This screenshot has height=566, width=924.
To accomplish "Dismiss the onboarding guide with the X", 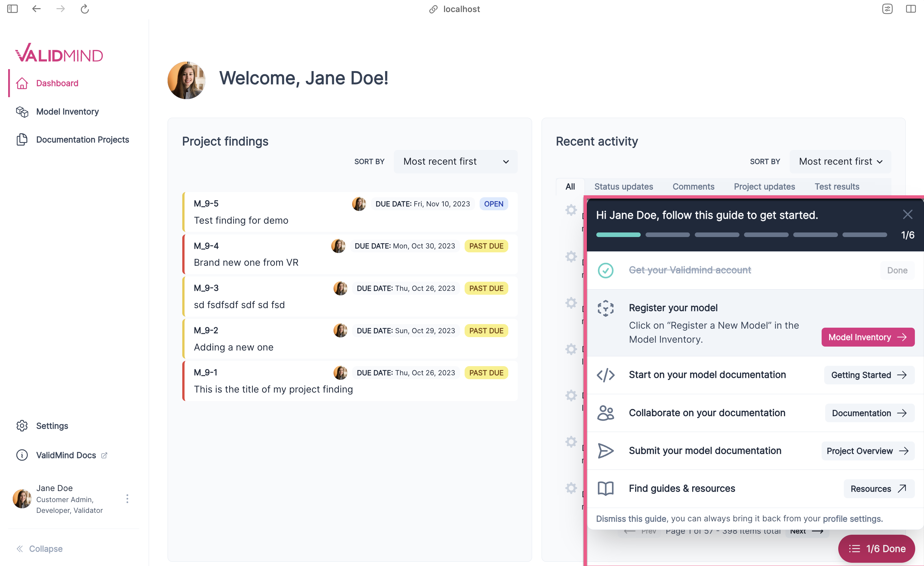I will point(908,214).
